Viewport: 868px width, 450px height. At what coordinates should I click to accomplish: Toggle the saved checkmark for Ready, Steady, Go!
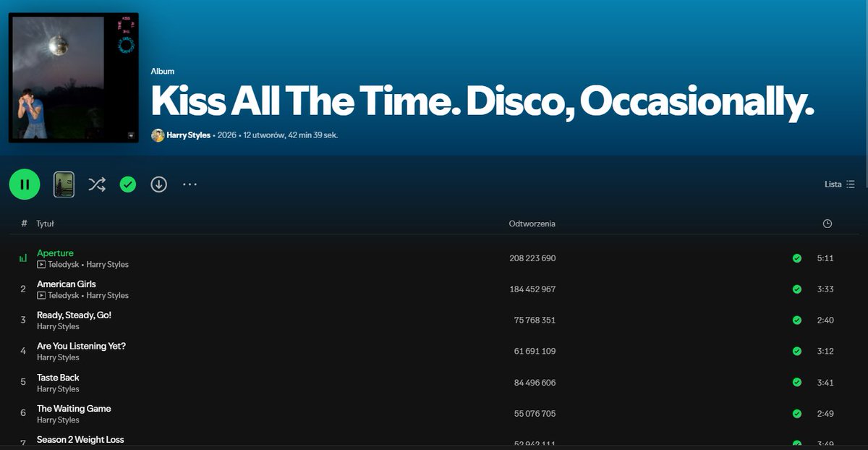tap(796, 320)
